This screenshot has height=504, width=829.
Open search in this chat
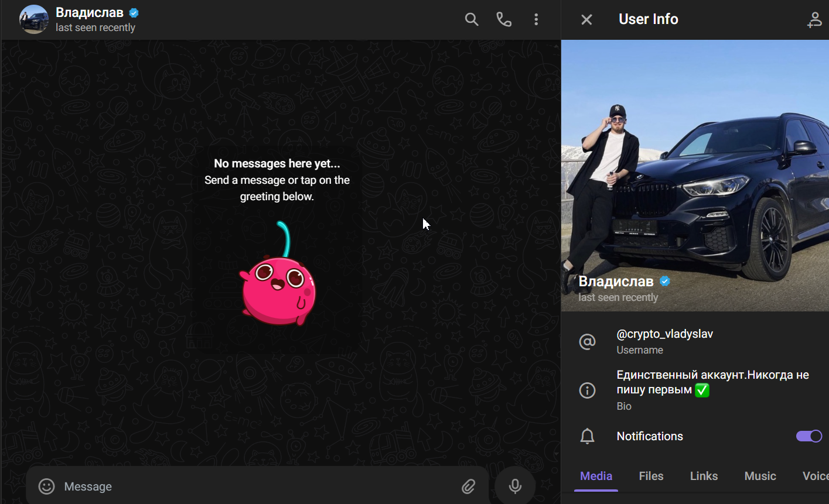pyautogui.click(x=472, y=19)
